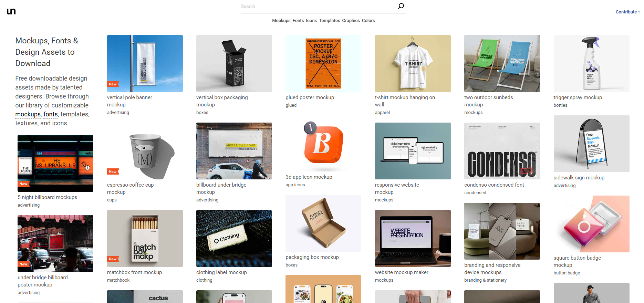Open the Graphics menu item
This screenshot has width=644, height=303.
coord(351,21)
